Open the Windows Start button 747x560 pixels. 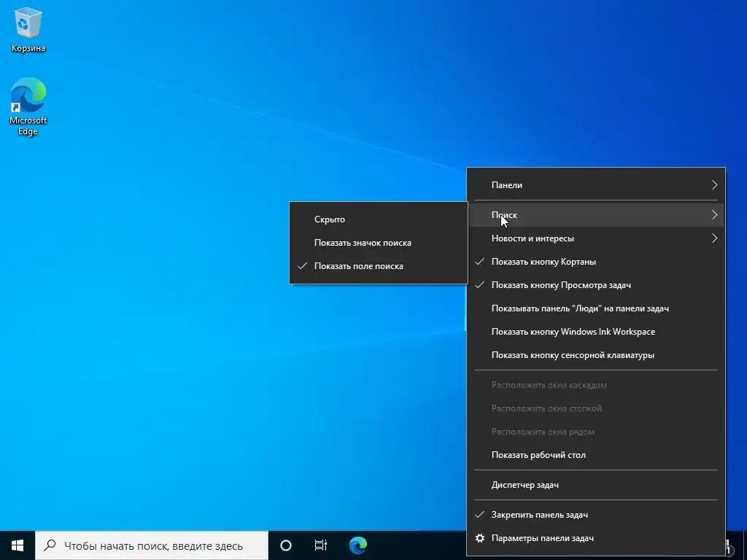[x=18, y=545]
